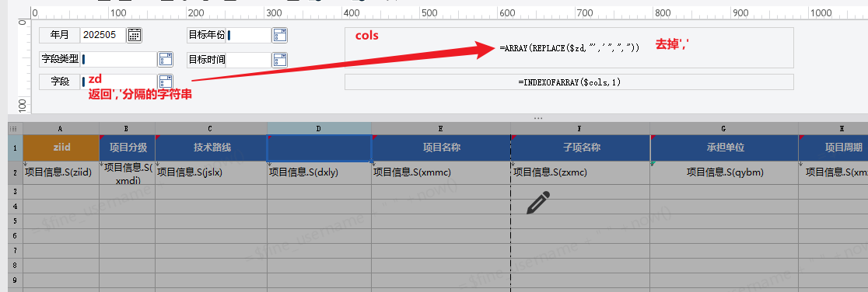868x292 pixels.
Task: Select the 目标时间 label widget
Action: pos(206,59)
